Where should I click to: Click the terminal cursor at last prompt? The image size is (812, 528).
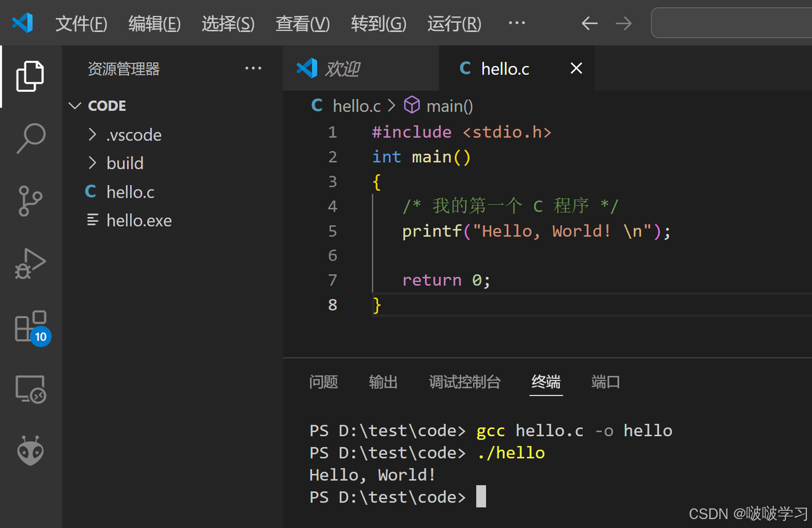481,496
